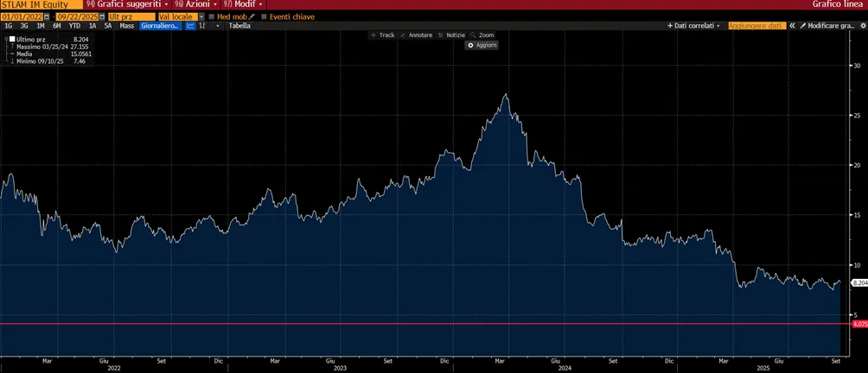Enable the Med mob checkbox

[x=212, y=17]
